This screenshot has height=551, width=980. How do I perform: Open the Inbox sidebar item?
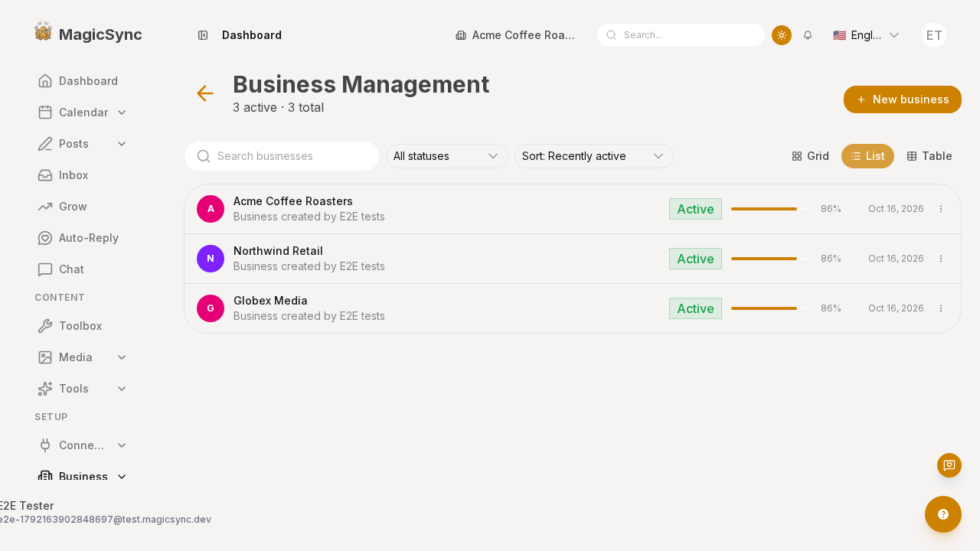pyautogui.click(x=83, y=175)
